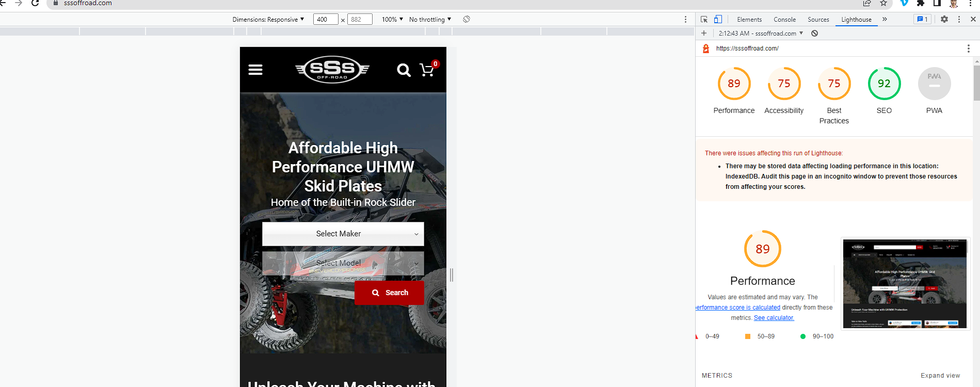
Task: Open the site search magnifier icon
Action: tap(404, 70)
